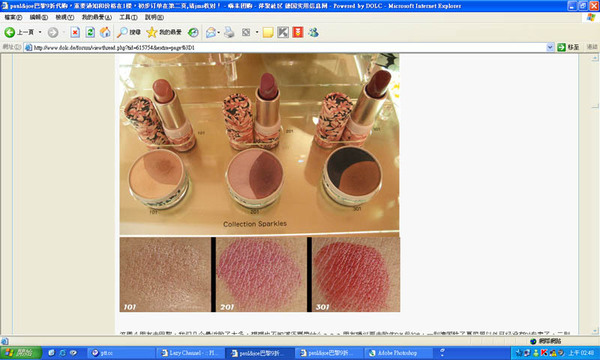600x360 pixels.
Task: Click the vertical scrollbar down arrow
Action: (x=595, y=330)
